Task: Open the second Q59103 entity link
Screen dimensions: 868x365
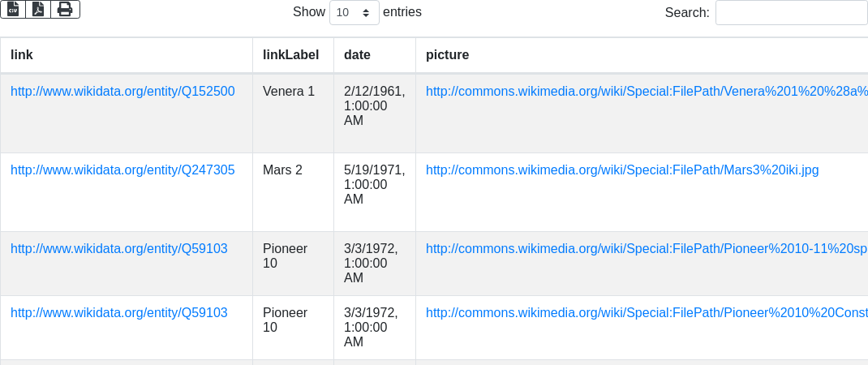Action: 118,313
